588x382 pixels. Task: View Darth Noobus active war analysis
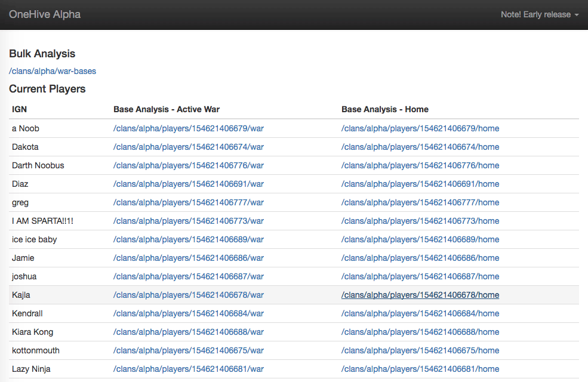pos(188,165)
